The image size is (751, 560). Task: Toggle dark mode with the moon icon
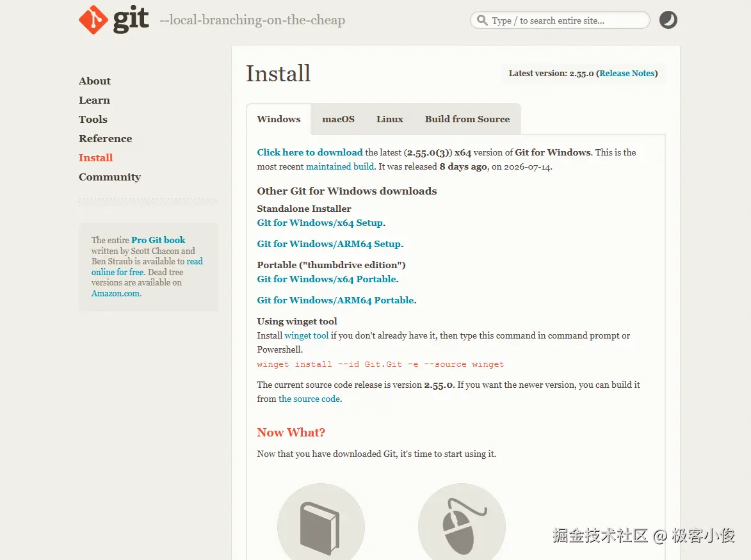(668, 20)
